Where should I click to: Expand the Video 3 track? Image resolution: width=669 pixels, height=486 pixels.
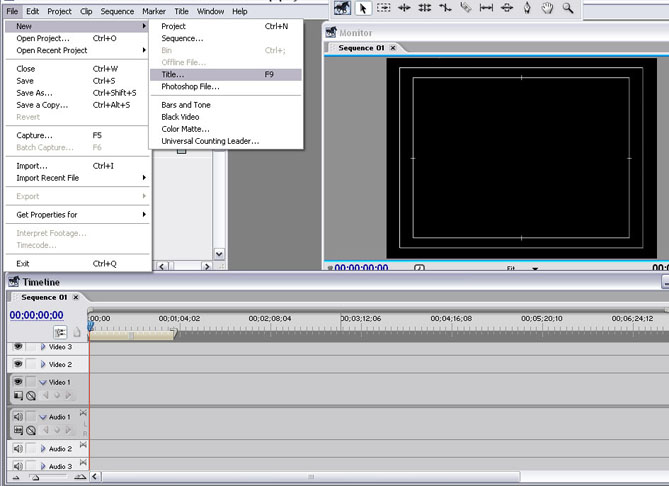43,347
